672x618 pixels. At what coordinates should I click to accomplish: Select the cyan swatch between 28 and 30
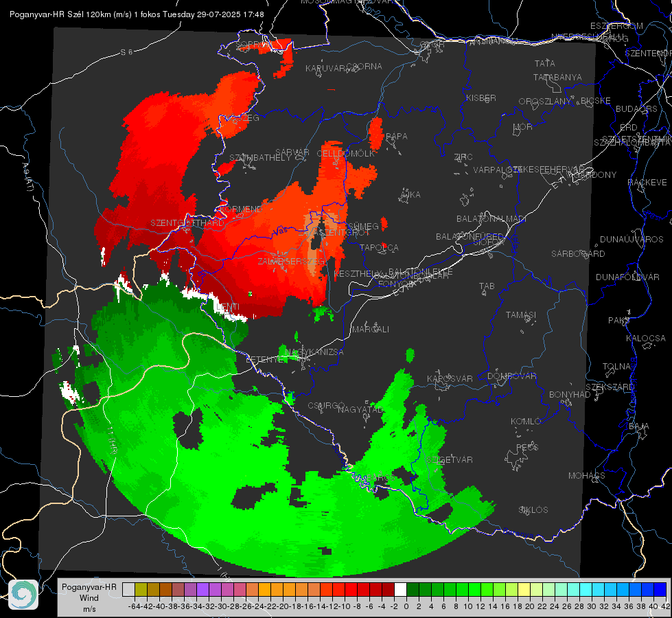[x=586, y=589]
